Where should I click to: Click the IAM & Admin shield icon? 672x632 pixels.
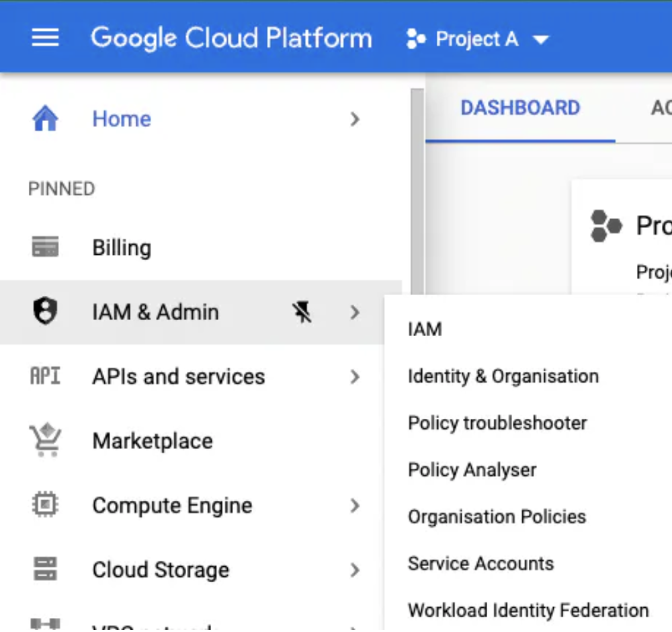tap(45, 312)
